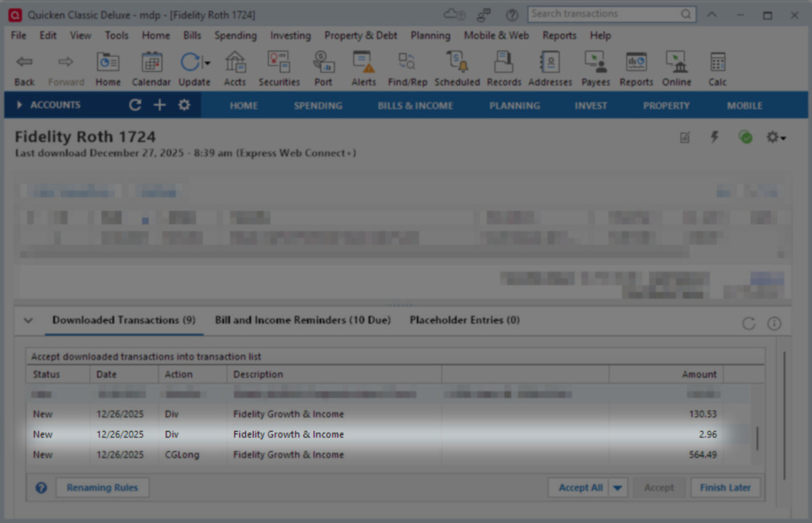Screen dimensions: 812x523
Task: Open the Port portfolio icon
Action: point(323,69)
